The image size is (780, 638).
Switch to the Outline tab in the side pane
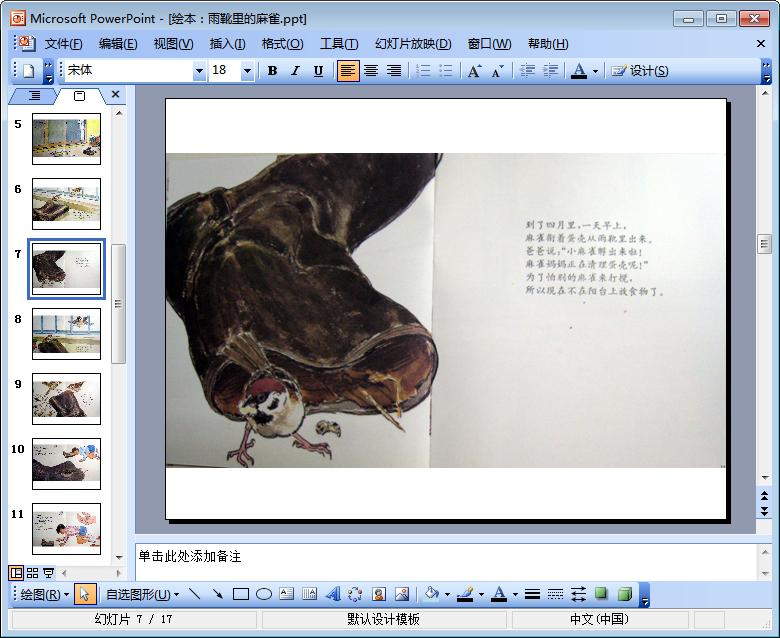coord(34,95)
